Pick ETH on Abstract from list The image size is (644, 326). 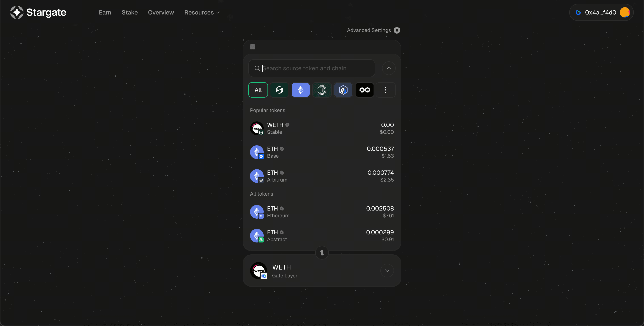pyautogui.click(x=322, y=236)
